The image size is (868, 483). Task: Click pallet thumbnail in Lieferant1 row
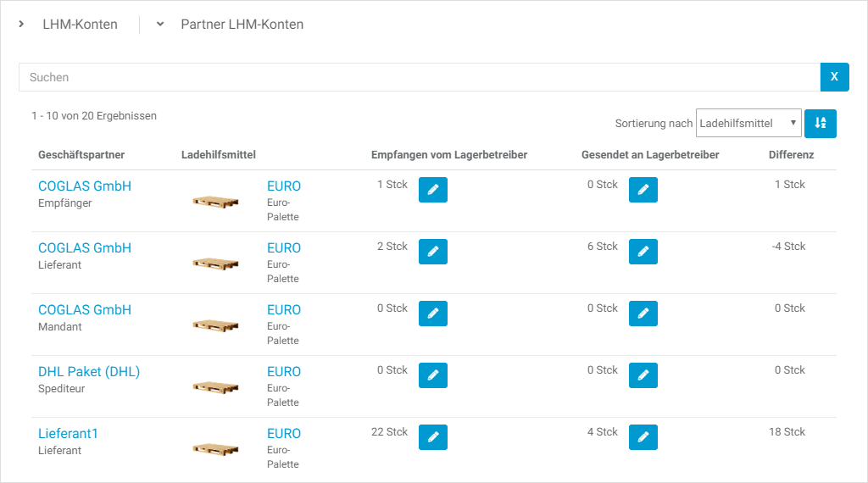click(215, 448)
